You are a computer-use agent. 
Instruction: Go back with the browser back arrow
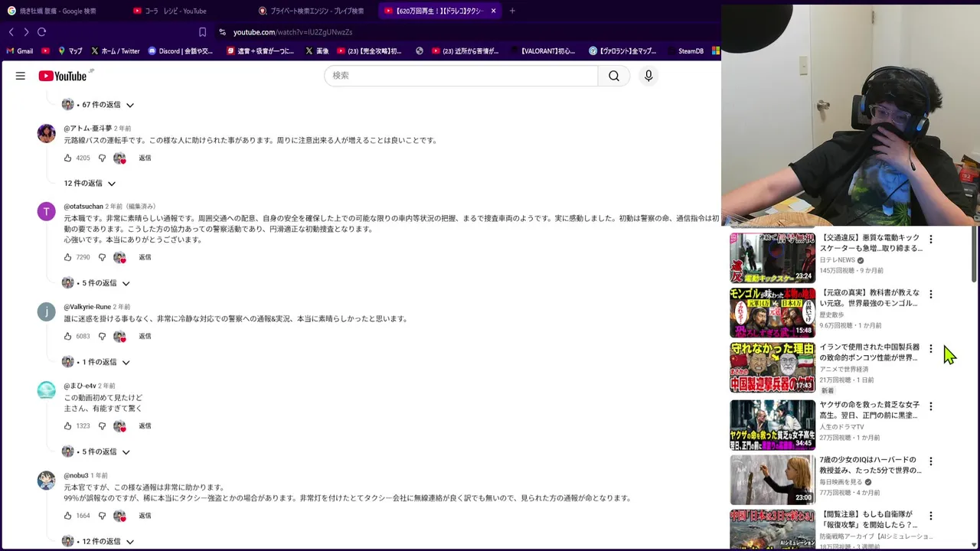(11, 32)
